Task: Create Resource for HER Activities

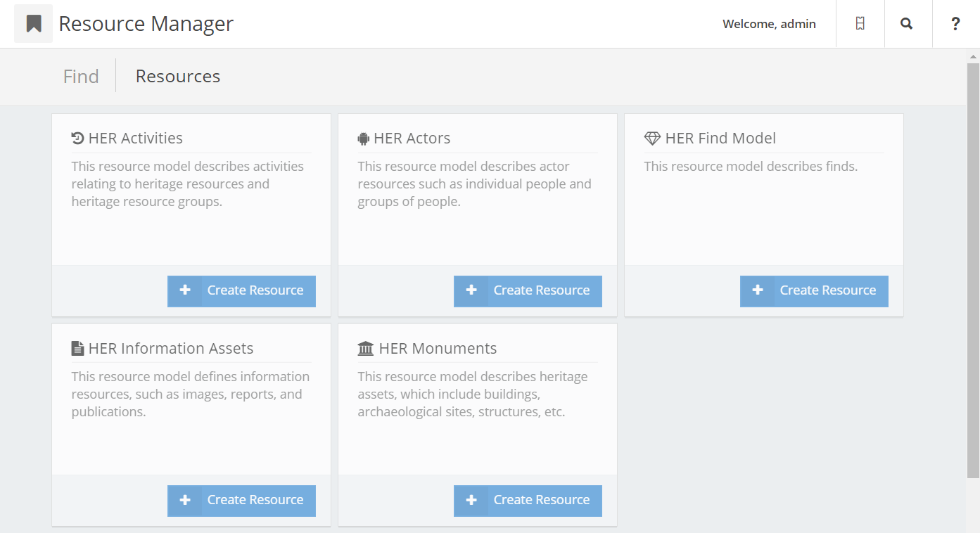Action: [241, 291]
